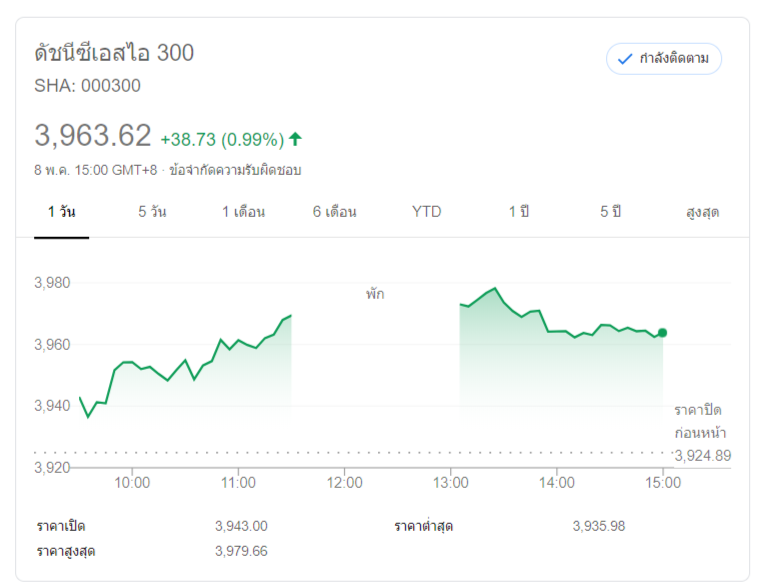Click the lowest price value 3,935.98
This screenshot has width=764, height=588.
[x=599, y=526]
